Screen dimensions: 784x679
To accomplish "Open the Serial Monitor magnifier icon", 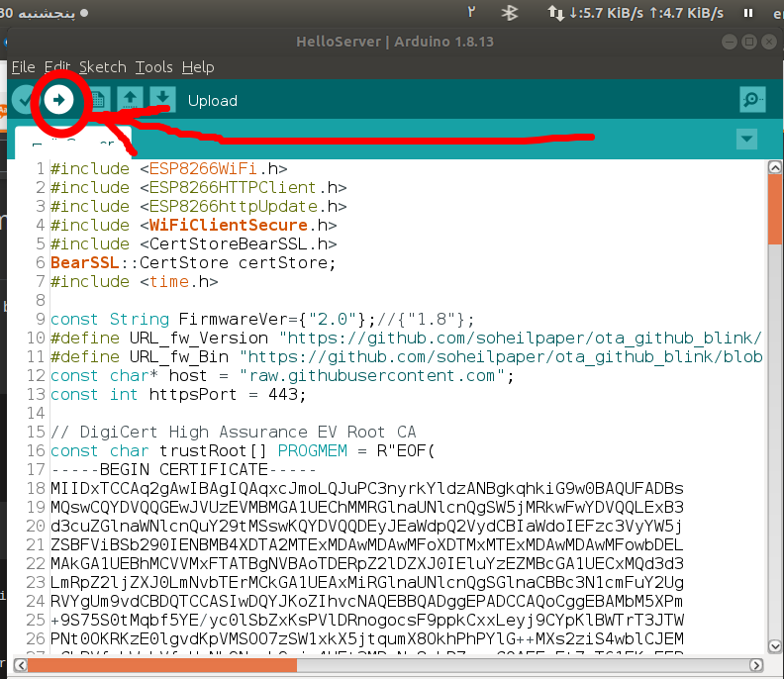I will 752,100.
